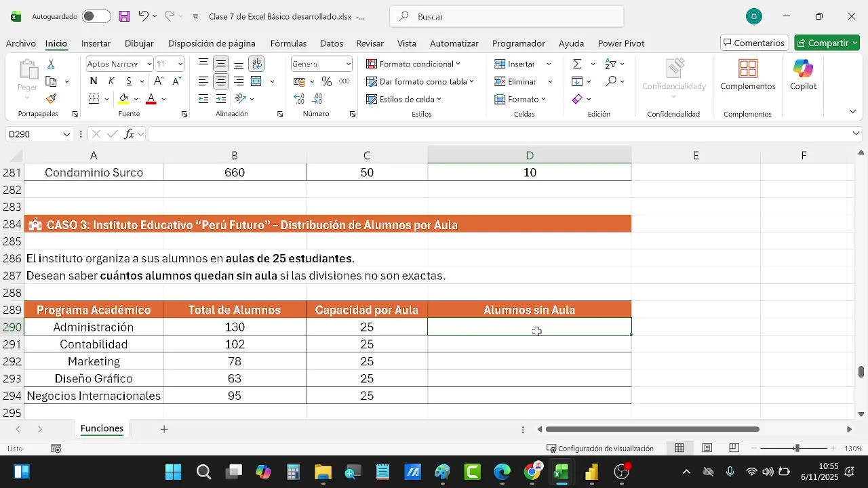Image resolution: width=868 pixels, height=488 pixels.
Task: Apply thousands separator style (000)
Action: tap(344, 81)
